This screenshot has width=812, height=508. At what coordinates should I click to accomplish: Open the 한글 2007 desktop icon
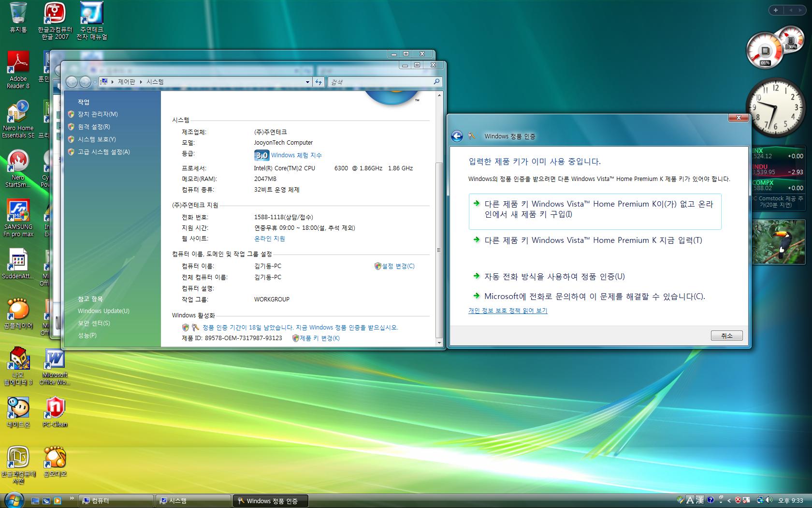55,20
